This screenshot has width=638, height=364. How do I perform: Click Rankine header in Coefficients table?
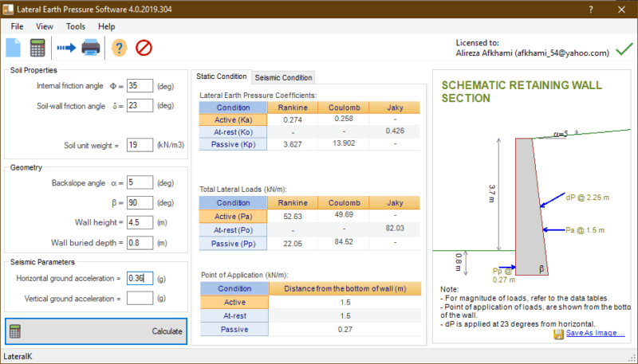point(293,108)
